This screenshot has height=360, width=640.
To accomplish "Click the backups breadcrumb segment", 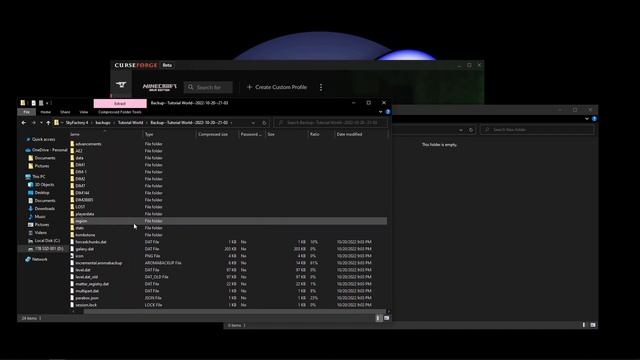I will (103, 122).
